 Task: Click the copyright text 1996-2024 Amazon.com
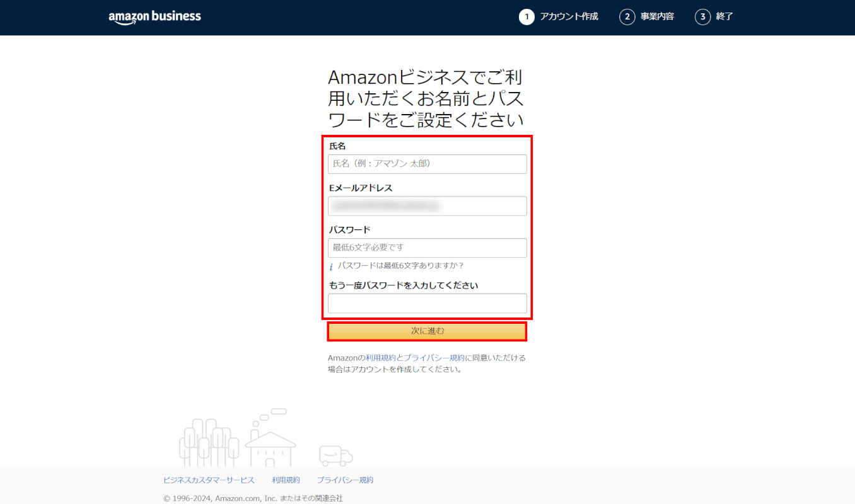pos(253,498)
